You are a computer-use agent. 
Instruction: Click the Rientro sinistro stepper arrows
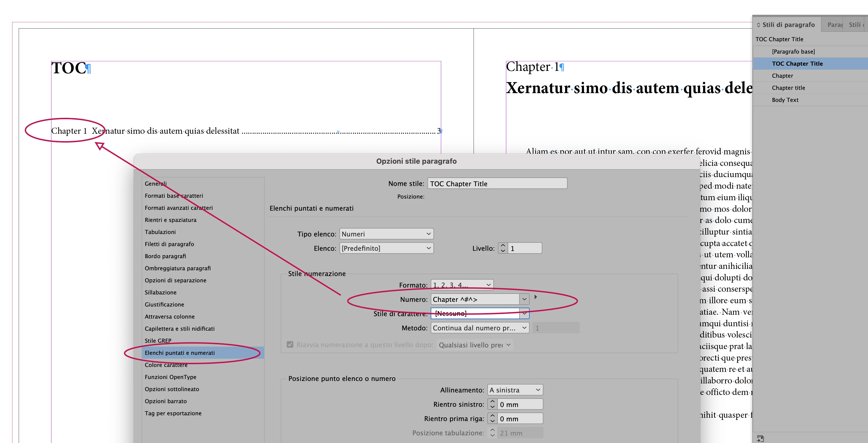point(492,404)
